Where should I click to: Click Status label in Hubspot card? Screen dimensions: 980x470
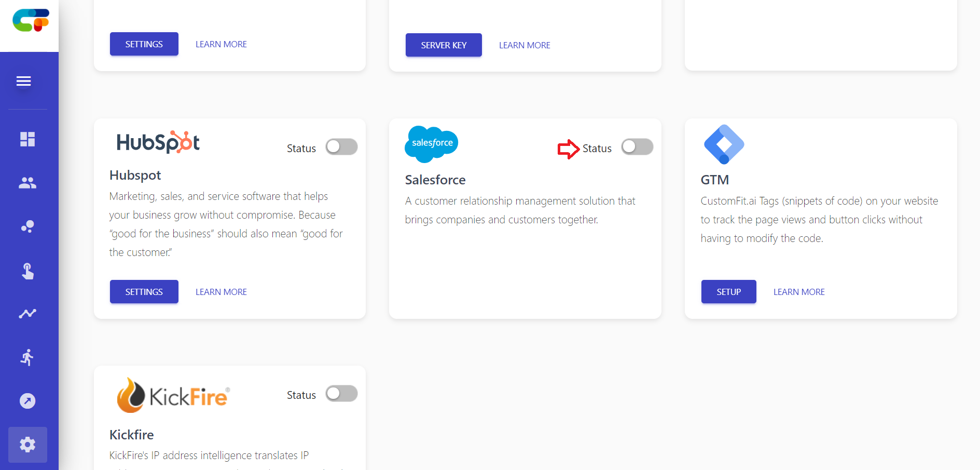click(301, 149)
